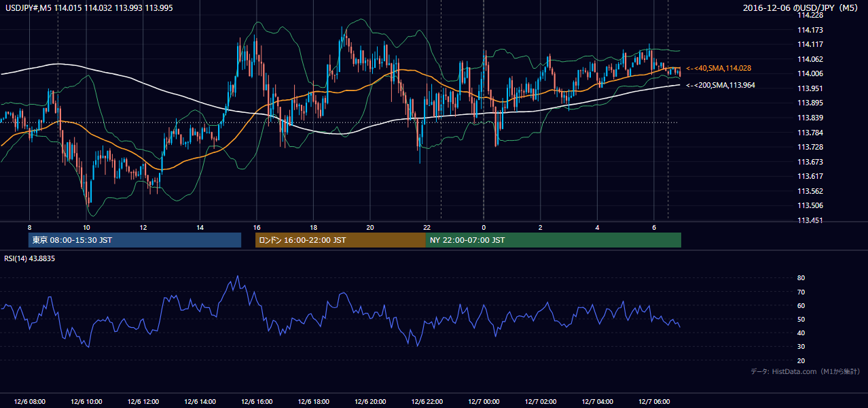Image resolution: width=868 pixels, height=408 pixels.
Task: Click hour tick 22 under the price chart
Action: click(x=427, y=227)
